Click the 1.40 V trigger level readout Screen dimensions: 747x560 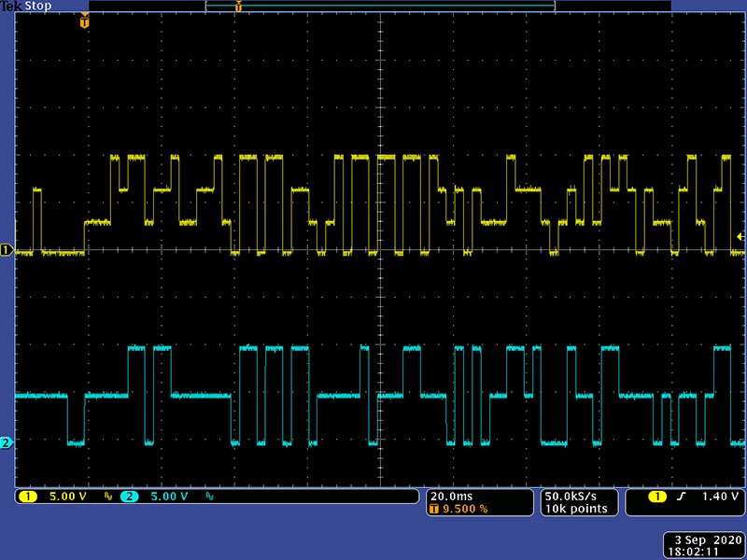click(x=720, y=497)
